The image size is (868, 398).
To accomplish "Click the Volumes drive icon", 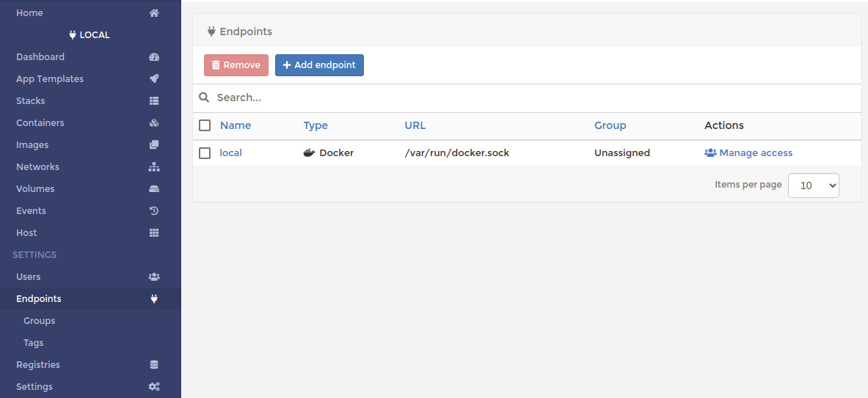I will 154,189.
